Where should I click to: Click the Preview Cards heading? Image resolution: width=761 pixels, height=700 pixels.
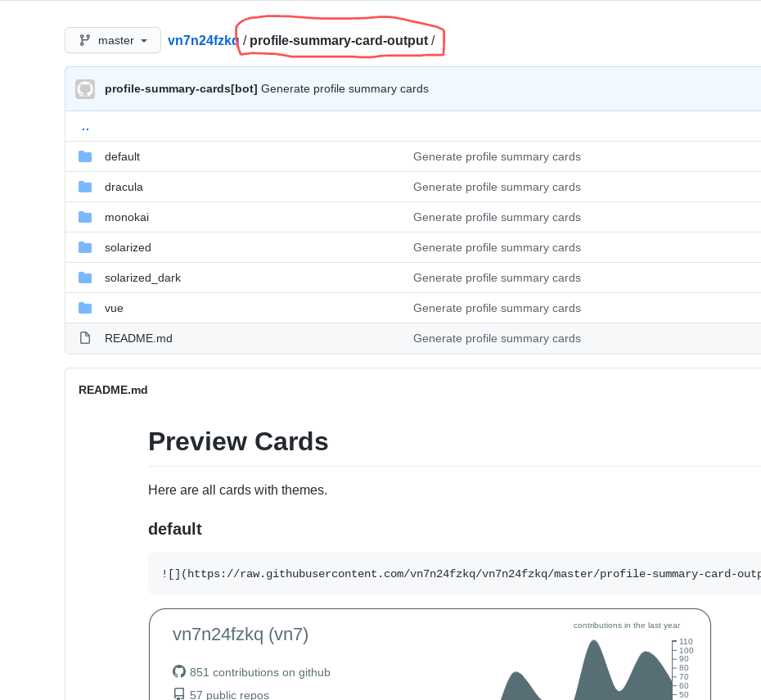(238, 442)
